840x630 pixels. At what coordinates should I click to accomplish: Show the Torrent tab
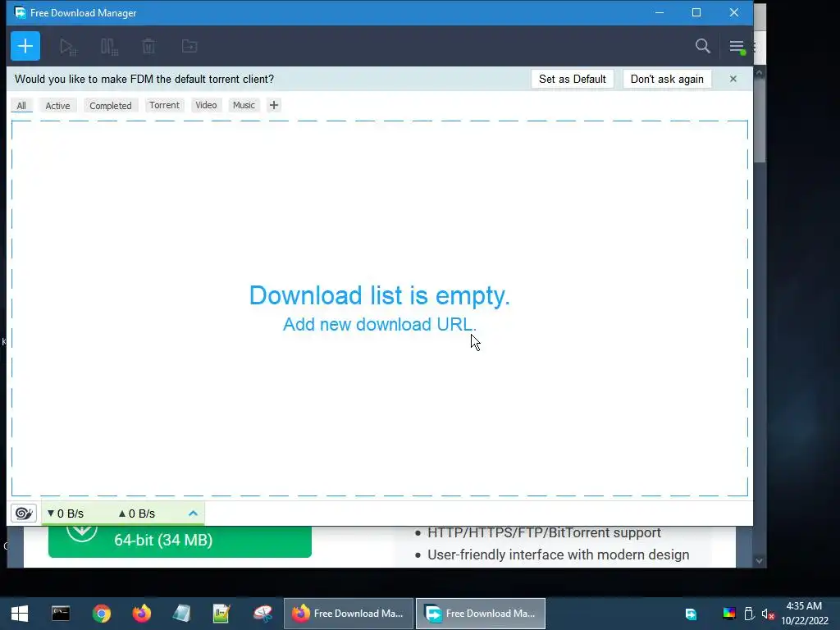164,105
